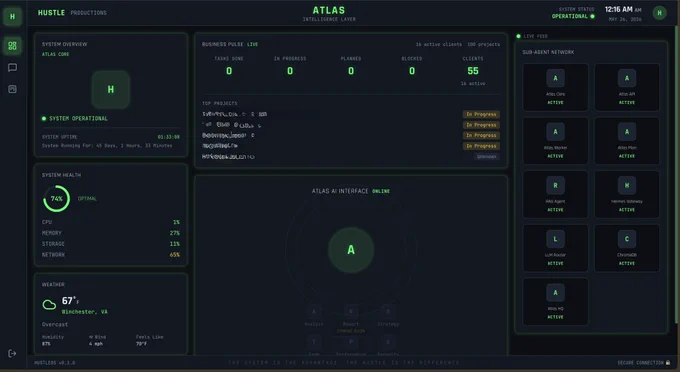Click the ONLINE tag next to Atlas AI Interface
The image size is (680, 372).
[x=381, y=191]
